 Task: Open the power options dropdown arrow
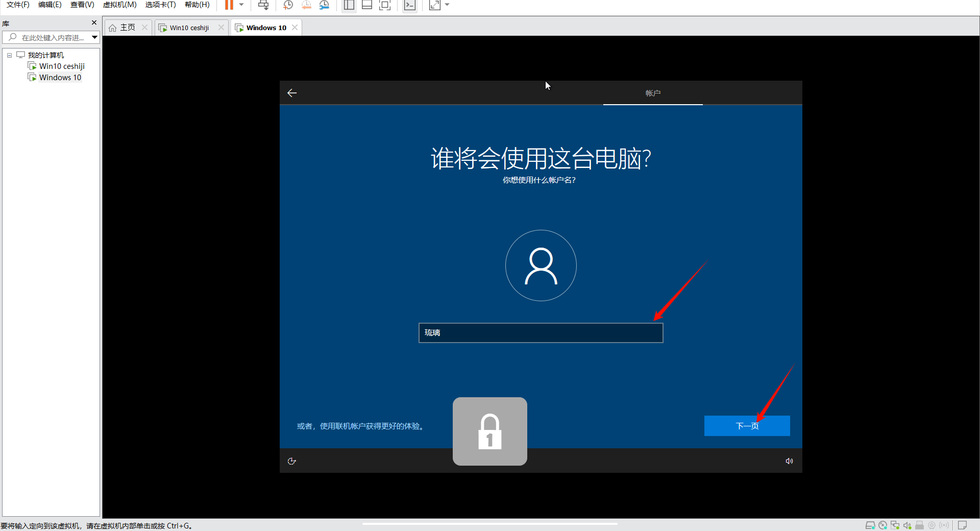coord(241,5)
